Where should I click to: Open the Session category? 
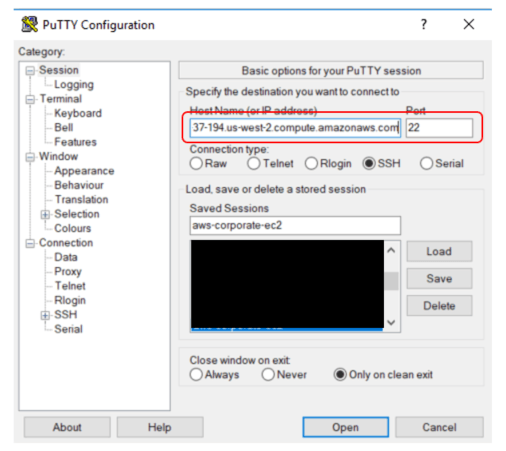(x=59, y=70)
